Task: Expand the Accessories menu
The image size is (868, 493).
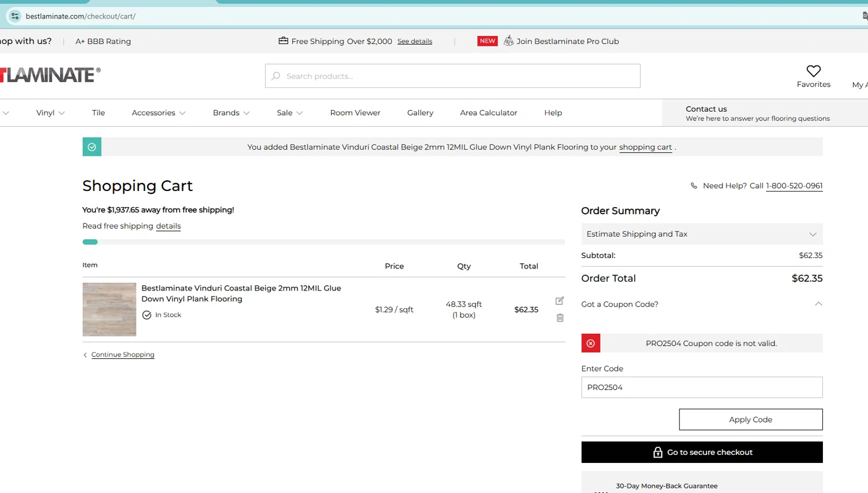Action: [159, 113]
